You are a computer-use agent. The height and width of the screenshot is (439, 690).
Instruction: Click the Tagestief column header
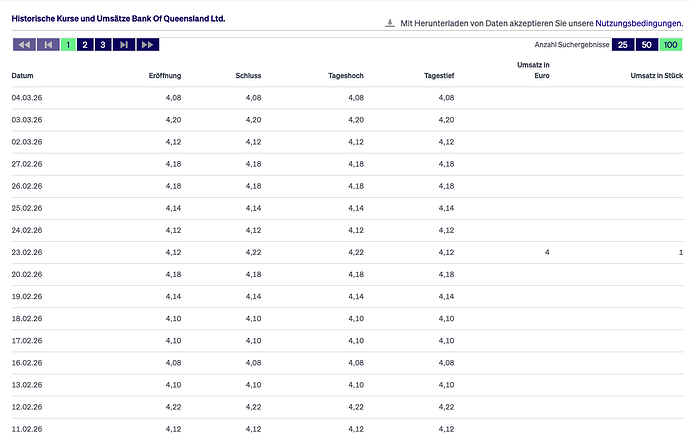[x=439, y=76]
